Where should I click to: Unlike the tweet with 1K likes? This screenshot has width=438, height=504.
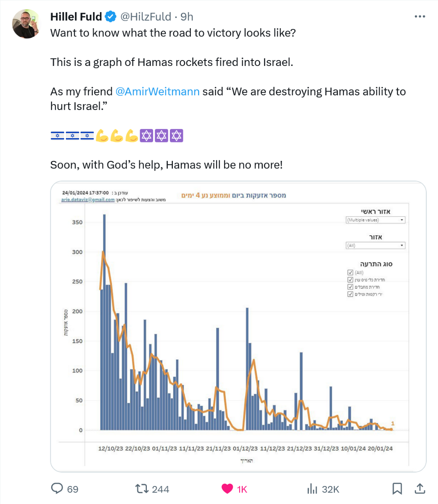(x=227, y=489)
